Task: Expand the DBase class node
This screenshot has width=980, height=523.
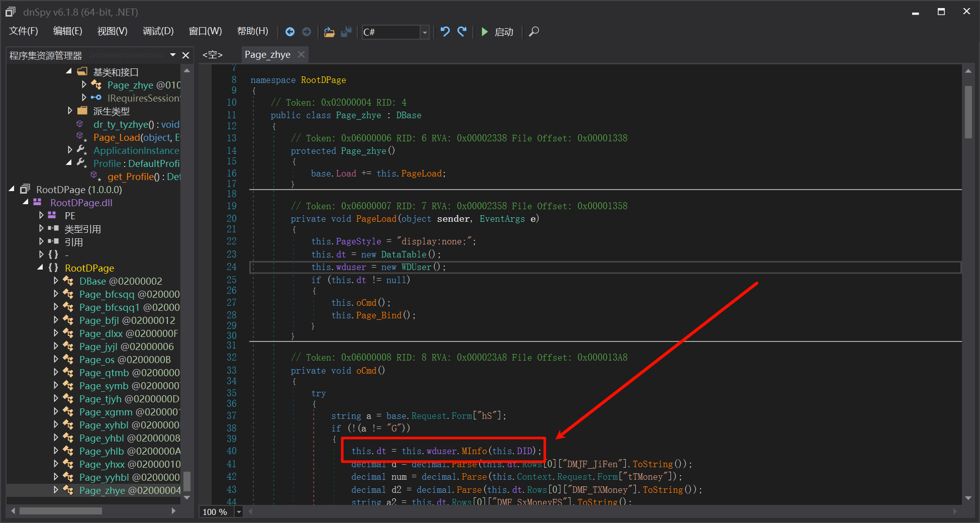Action: click(x=56, y=281)
